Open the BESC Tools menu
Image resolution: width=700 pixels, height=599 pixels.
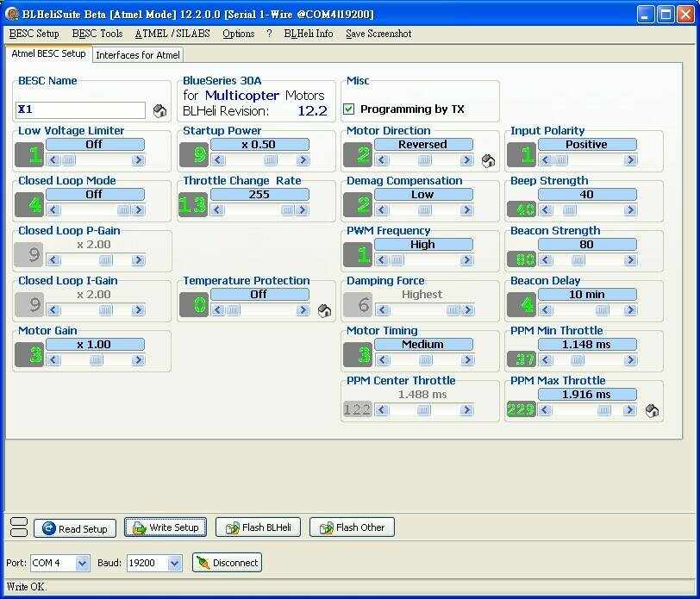point(97,34)
